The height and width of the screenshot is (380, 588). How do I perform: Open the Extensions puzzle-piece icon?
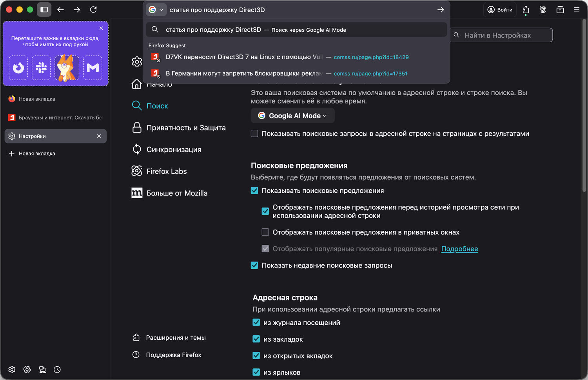[526, 10]
